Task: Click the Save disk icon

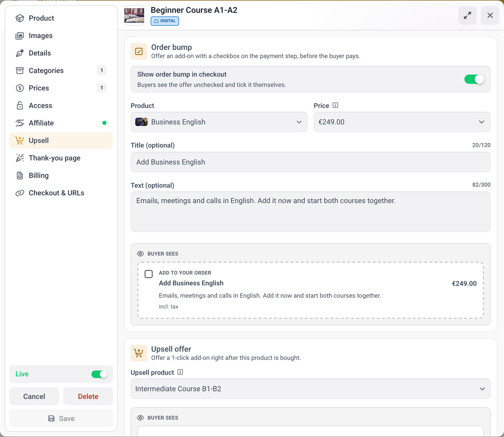Action: tap(51, 418)
